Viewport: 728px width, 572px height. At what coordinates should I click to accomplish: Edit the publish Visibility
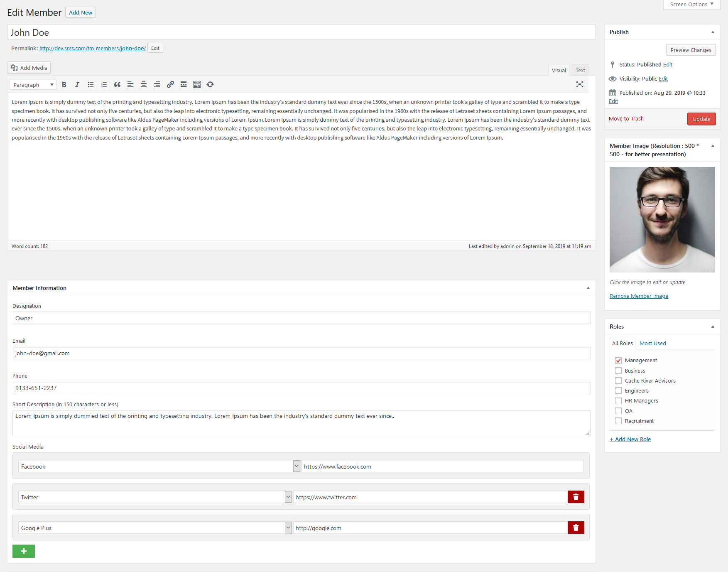[x=663, y=79]
